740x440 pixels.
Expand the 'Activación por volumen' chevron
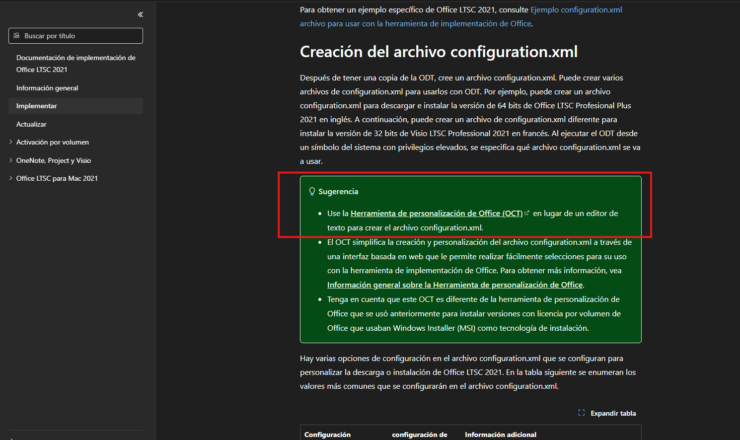[x=11, y=142]
